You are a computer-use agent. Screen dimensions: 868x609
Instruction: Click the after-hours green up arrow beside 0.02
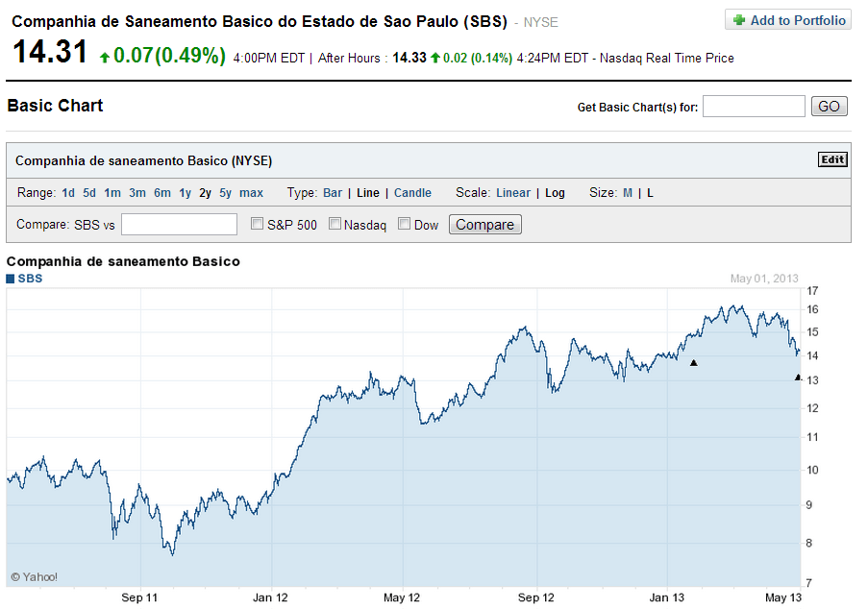[x=435, y=58]
